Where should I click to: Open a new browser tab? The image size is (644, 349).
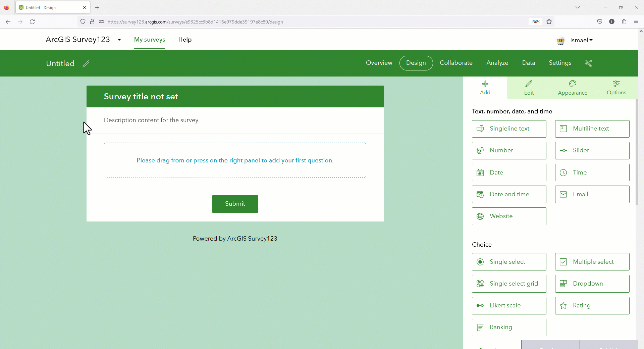point(97,7)
